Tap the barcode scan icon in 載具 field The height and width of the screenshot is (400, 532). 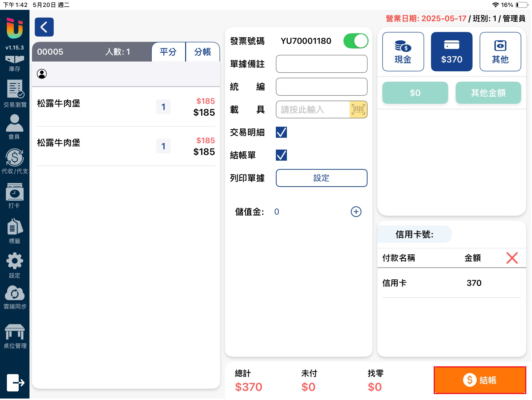tap(358, 109)
